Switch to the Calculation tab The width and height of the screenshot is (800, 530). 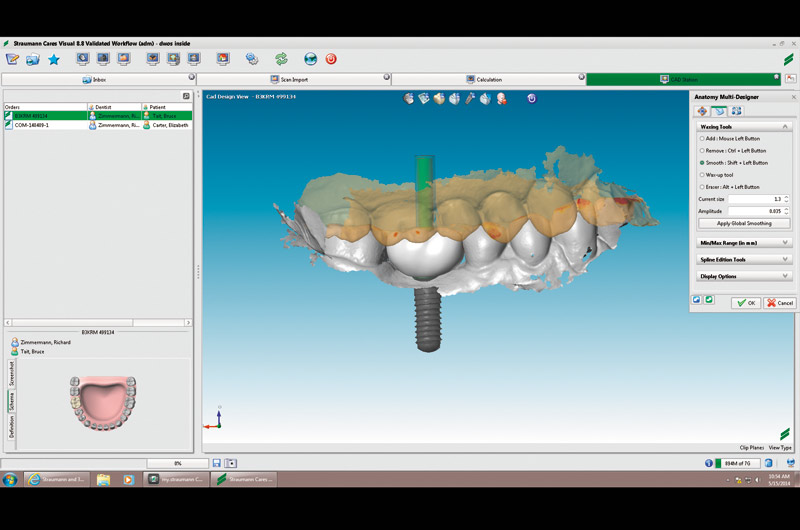pyautogui.click(x=488, y=80)
